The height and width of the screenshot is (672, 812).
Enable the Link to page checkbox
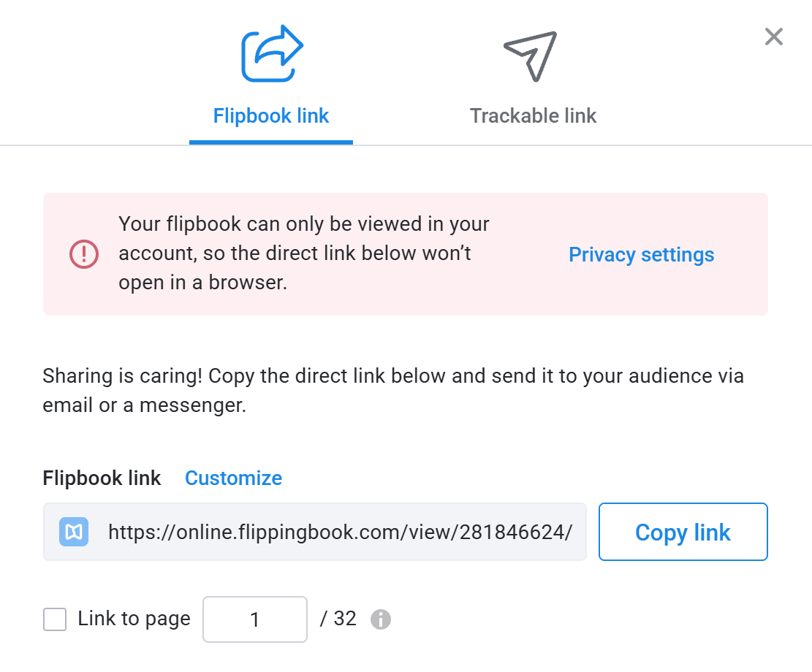(x=55, y=619)
